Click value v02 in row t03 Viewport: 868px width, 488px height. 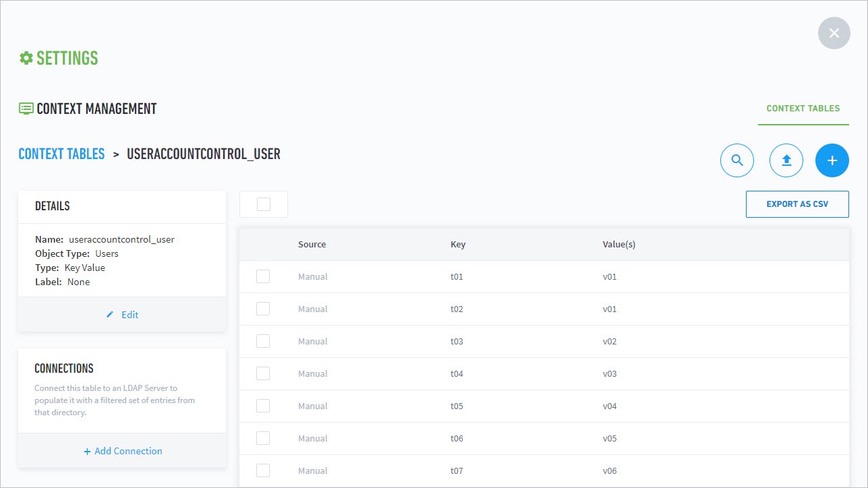coord(610,341)
